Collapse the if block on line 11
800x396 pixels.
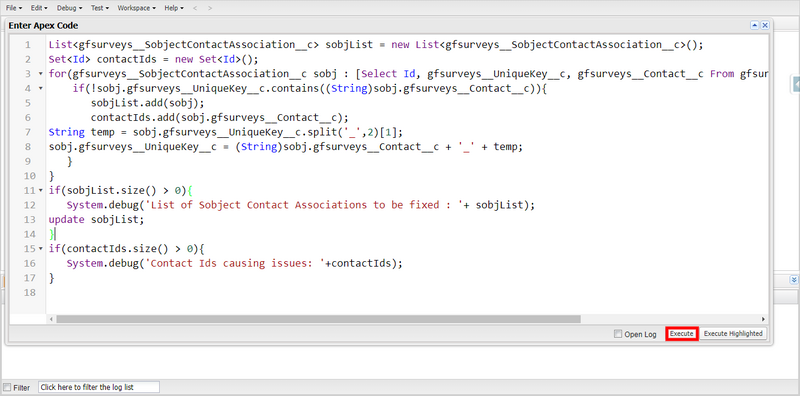pyautogui.click(x=41, y=190)
